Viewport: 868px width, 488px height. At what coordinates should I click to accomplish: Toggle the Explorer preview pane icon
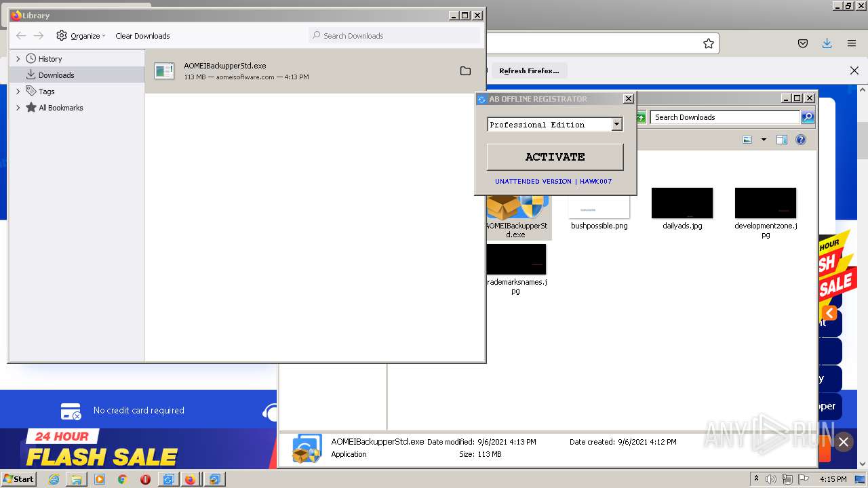point(782,140)
